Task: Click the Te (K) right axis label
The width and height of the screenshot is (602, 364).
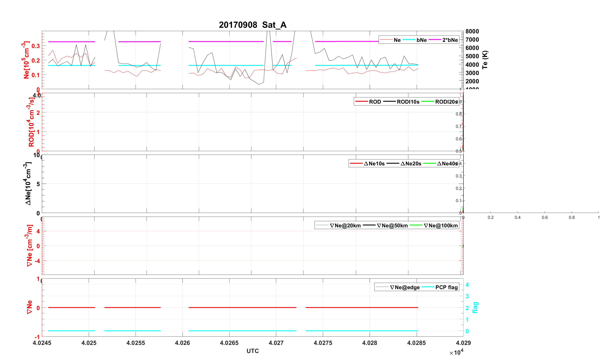Action: [x=485, y=60]
